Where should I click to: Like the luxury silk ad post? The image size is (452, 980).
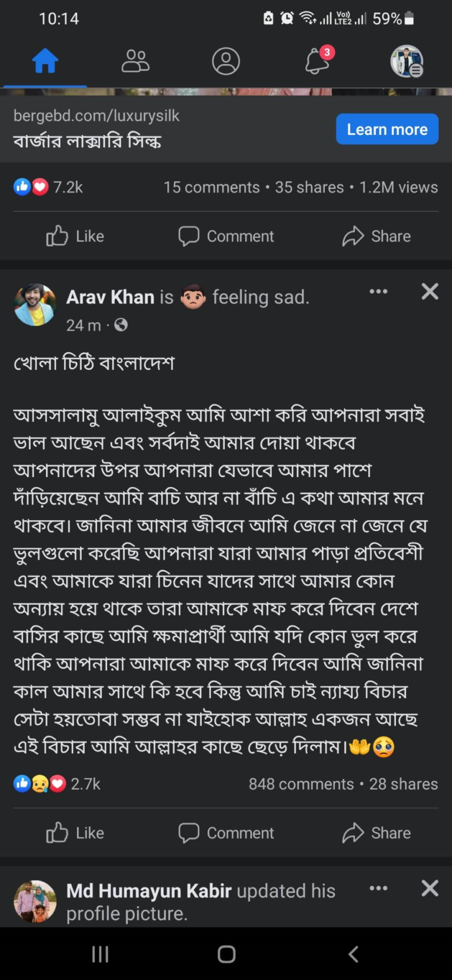[x=75, y=236]
